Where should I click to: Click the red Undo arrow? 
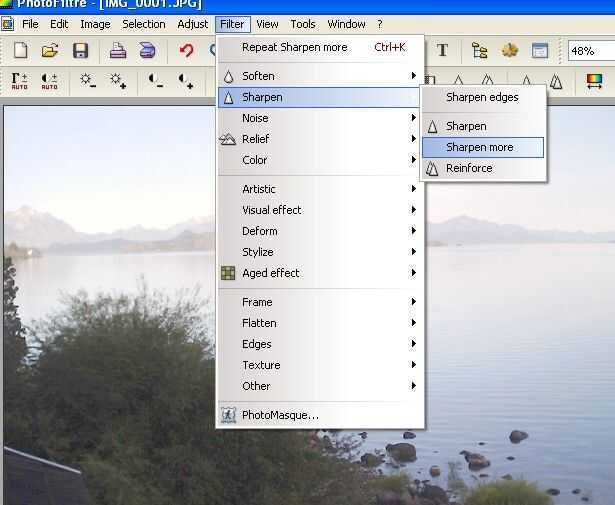pyautogui.click(x=187, y=51)
